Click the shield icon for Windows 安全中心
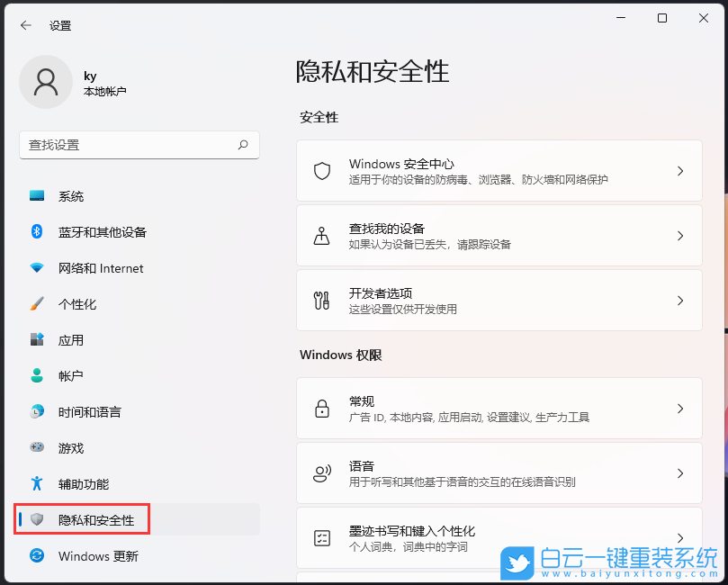728x585 pixels. [321, 171]
